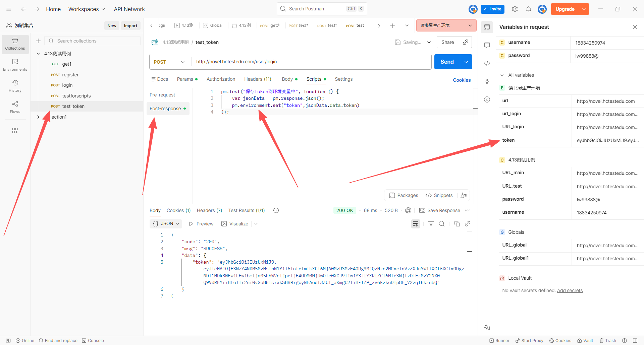The height and width of the screenshot is (345, 644).
Task: Open the Collections sidebar panel
Action: tap(15, 44)
